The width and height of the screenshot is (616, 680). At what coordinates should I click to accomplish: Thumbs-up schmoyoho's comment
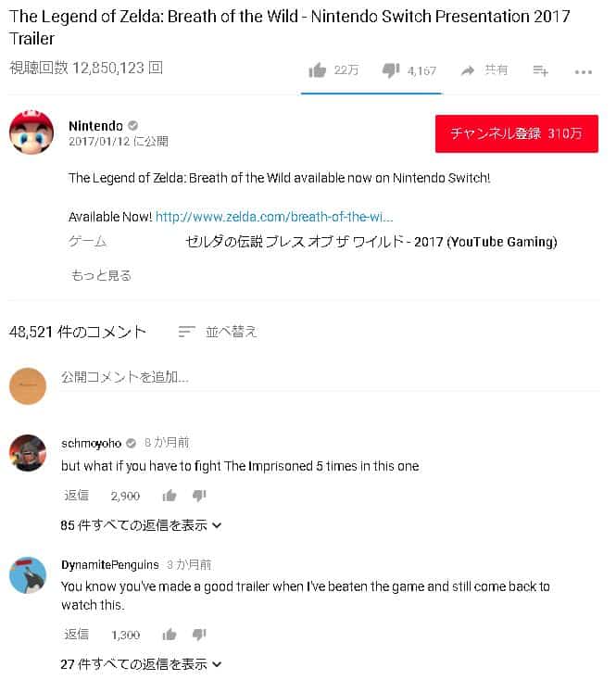[x=170, y=496]
